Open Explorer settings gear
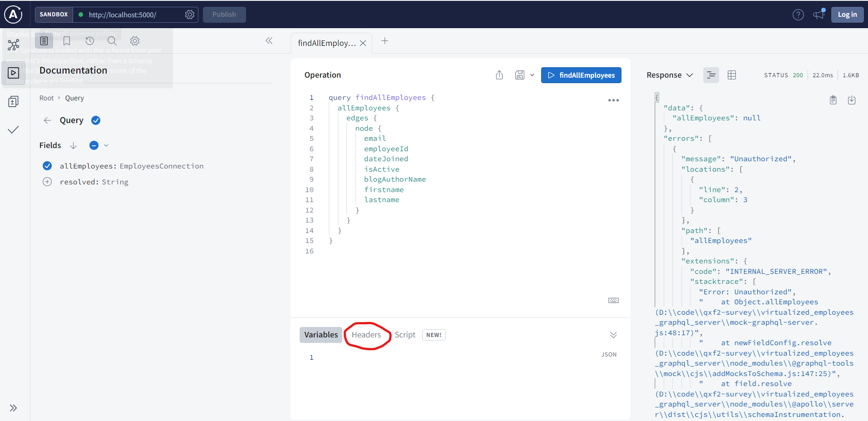The height and width of the screenshot is (421, 868). tap(134, 41)
